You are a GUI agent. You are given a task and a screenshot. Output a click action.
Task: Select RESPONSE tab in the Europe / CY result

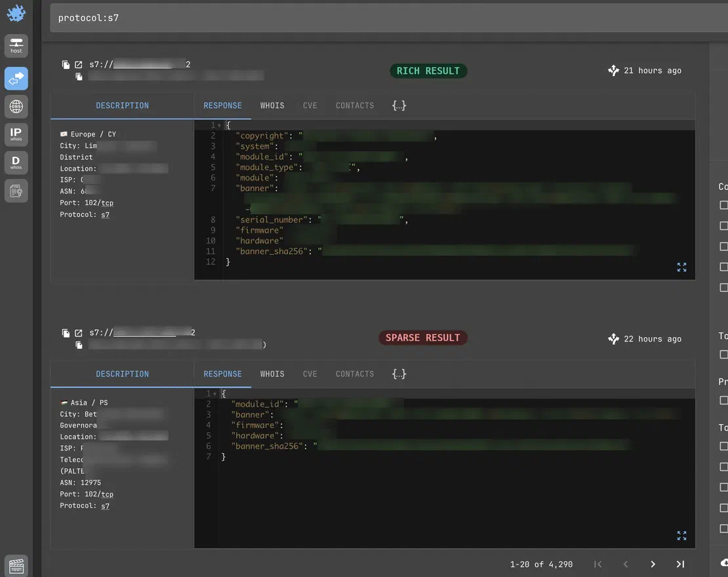pyautogui.click(x=222, y=106)
